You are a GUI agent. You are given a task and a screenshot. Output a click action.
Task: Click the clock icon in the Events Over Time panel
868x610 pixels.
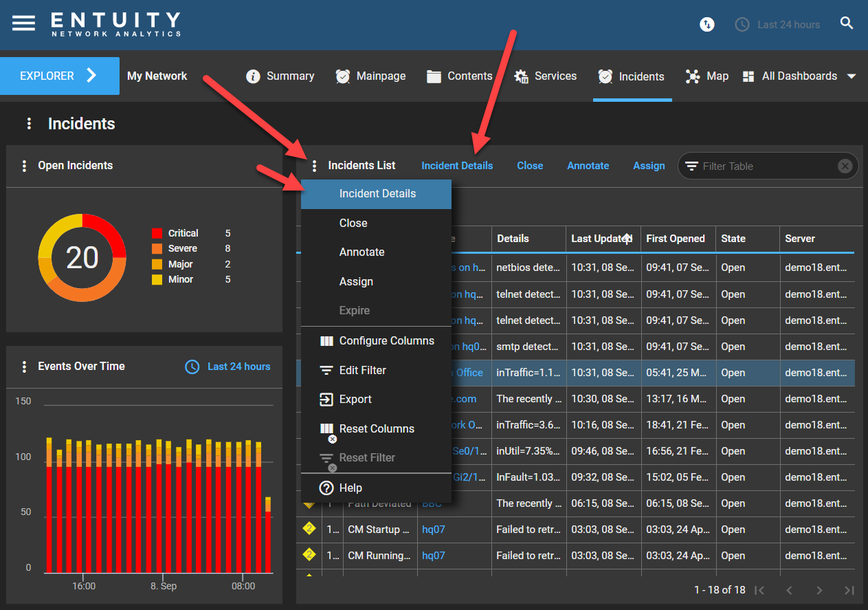(x=192, y=367)
